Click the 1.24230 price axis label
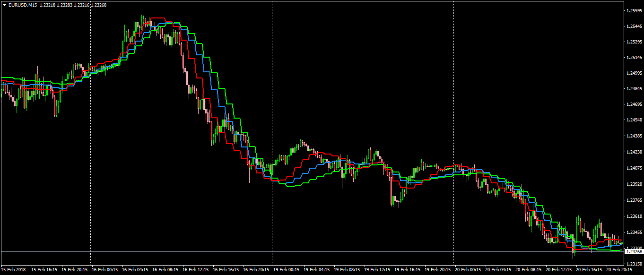644x275 pixels. [634, 152]
